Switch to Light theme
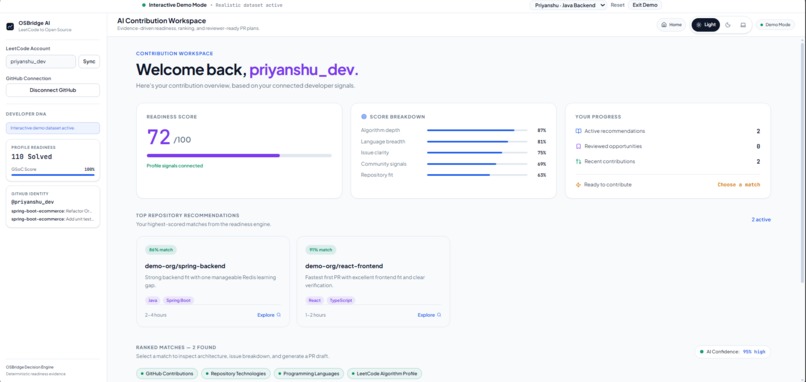Screen dimensions: 806x382 [x=705, y=25]
